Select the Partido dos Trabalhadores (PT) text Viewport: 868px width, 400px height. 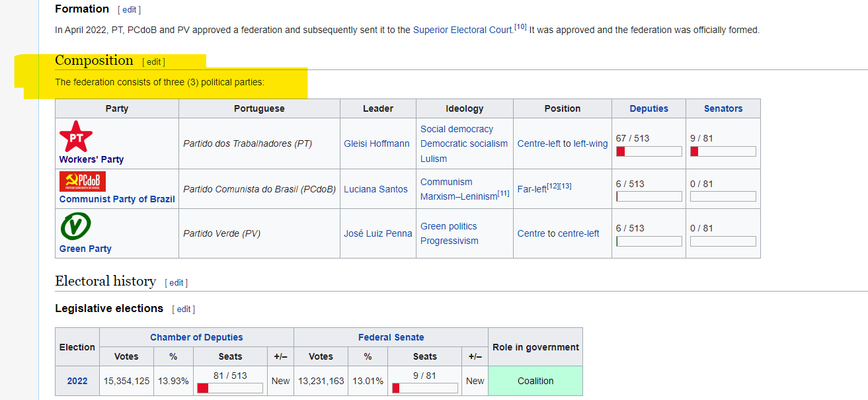coord(247,143)
